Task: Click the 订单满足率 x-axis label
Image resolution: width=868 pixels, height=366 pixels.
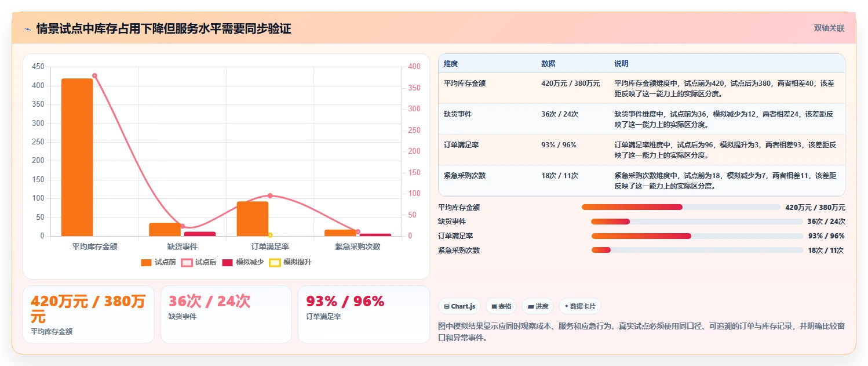Action: [x=270, y=247]
